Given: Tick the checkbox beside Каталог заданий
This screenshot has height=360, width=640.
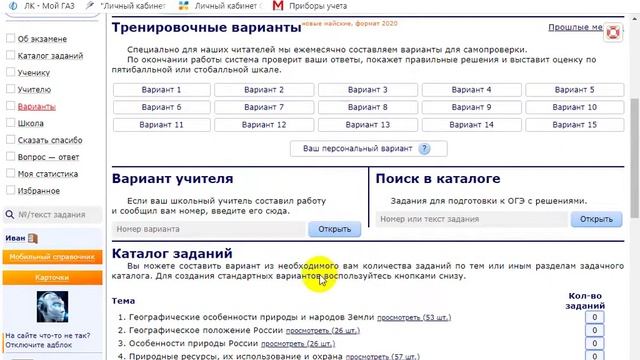Looking at the screenshot, I should point(11,55).
